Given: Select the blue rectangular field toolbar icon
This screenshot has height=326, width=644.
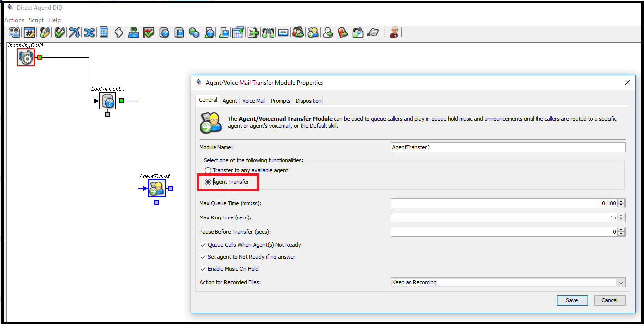Looking at the screenshot, I should 283,33.
